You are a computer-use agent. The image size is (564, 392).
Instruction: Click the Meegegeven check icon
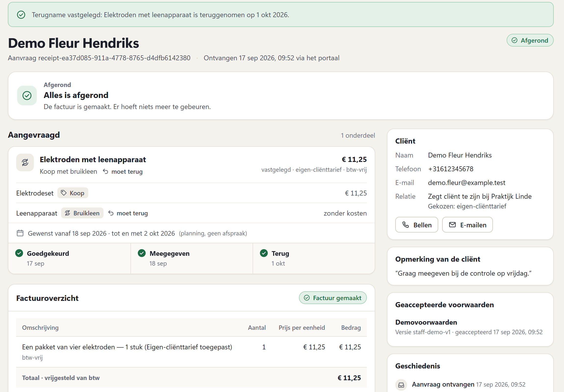(x=142, y=253)
